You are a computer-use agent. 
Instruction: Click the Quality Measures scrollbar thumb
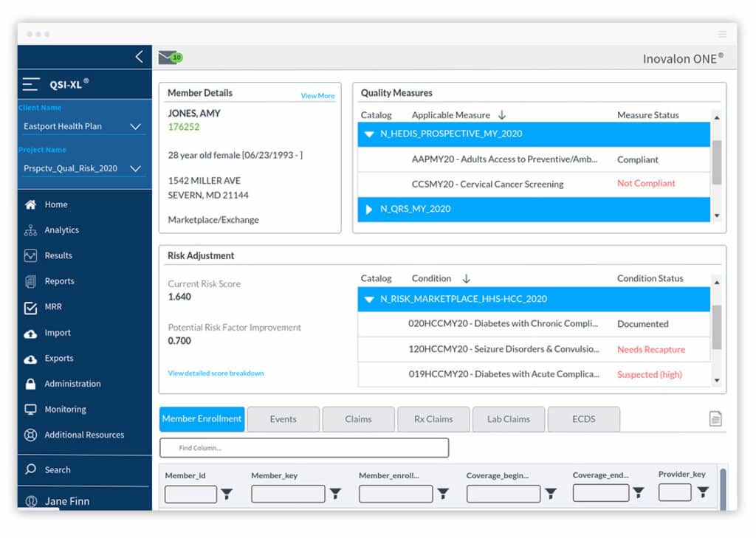pos(717,162)
